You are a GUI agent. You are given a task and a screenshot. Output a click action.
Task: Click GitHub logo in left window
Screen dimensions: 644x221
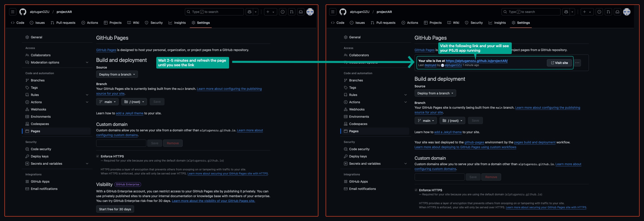(23, 12)
